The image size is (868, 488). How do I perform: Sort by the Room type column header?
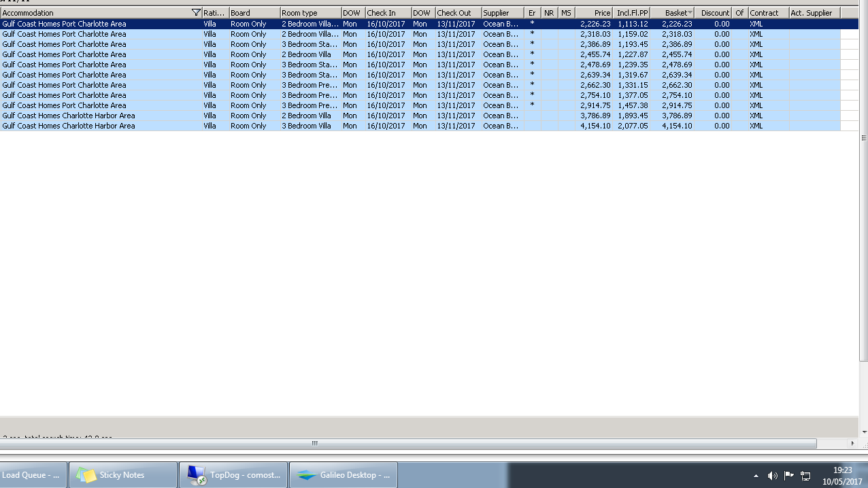[310, 13]
